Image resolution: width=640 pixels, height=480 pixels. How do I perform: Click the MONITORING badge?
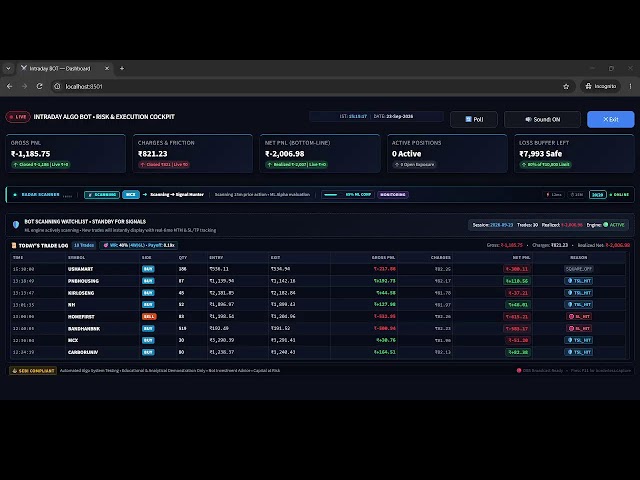click(393, 195)
